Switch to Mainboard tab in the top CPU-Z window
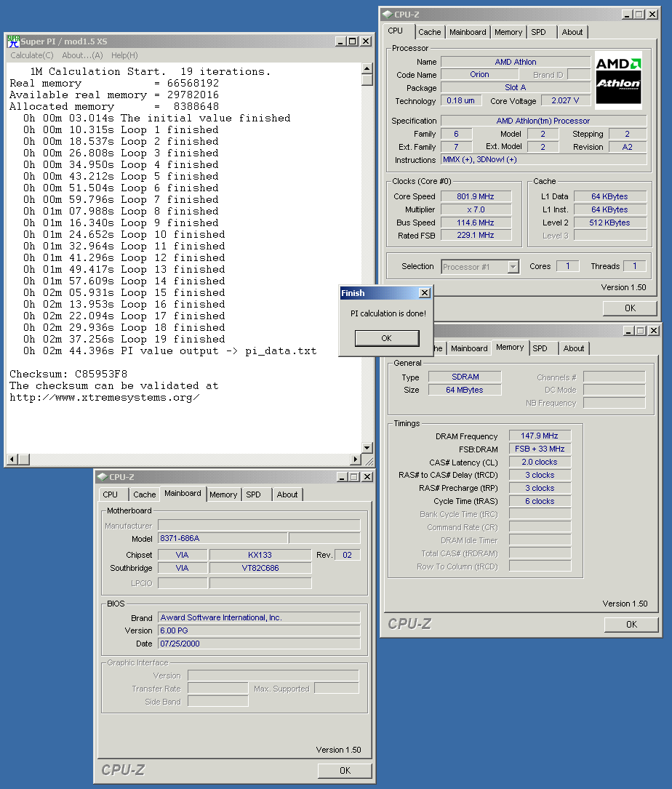Viewport: 672px width, 789px height. tap(468, 32)
